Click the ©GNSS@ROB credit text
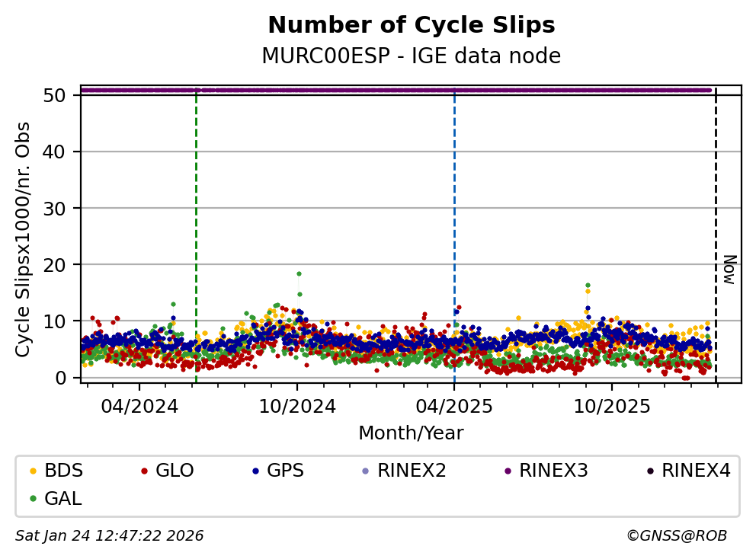 pos(676,536)
